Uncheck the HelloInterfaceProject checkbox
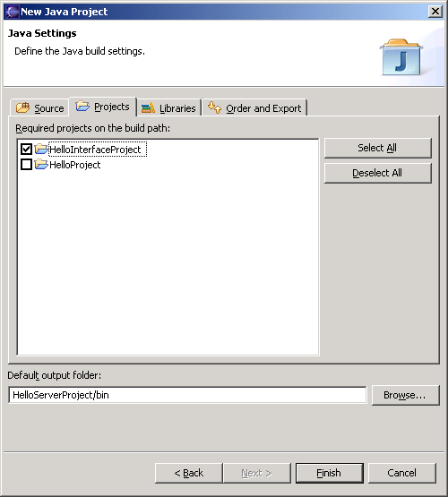 26,149
